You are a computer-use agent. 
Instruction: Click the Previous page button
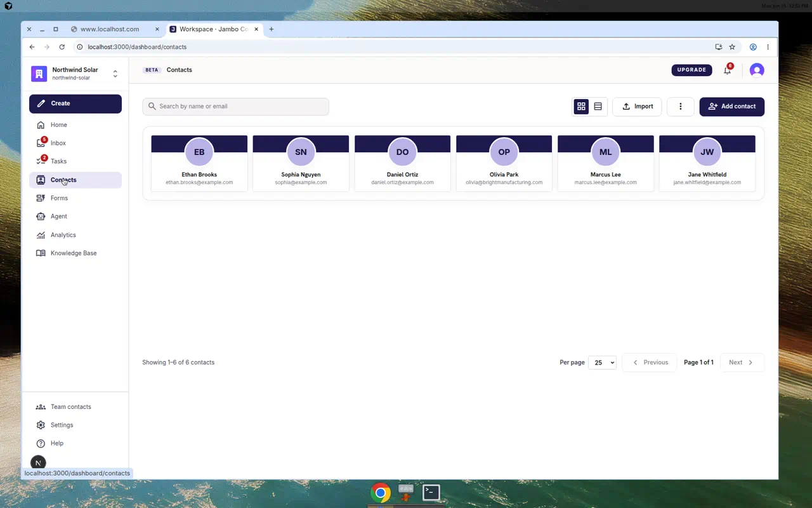(650, 363)
